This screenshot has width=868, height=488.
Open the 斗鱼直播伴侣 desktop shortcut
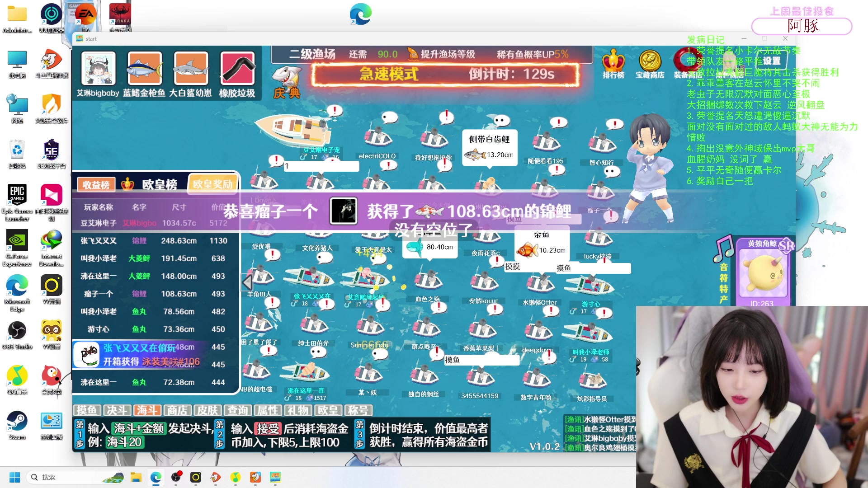coord(51,63)
